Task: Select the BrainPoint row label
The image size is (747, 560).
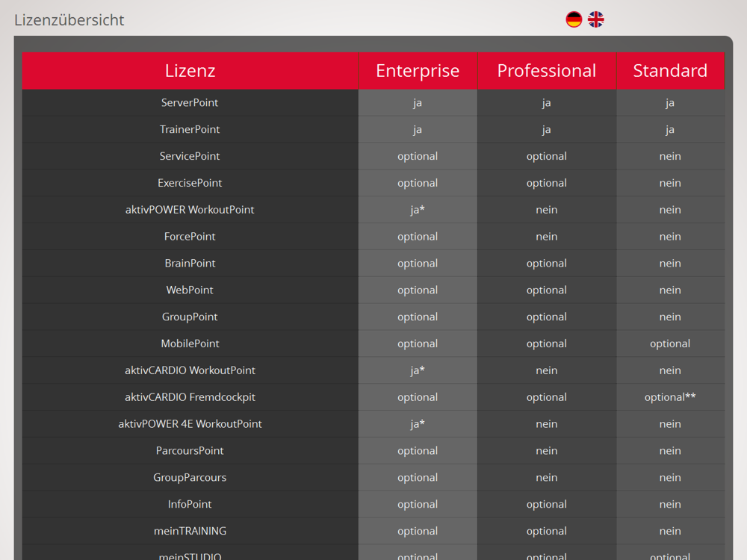Action: 190,263
